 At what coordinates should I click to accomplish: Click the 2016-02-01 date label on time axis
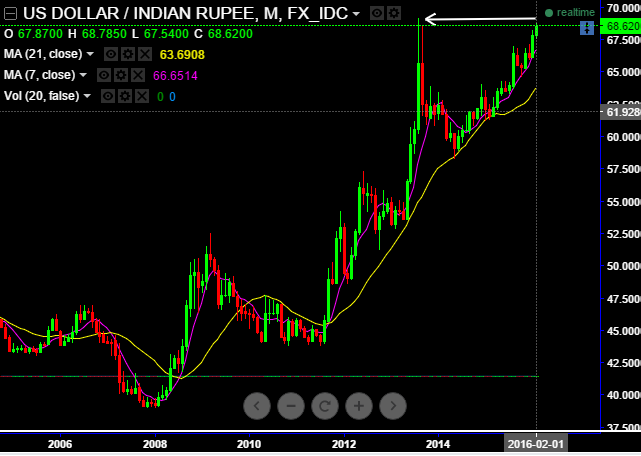pyautogui.click(x=536, y=444)
